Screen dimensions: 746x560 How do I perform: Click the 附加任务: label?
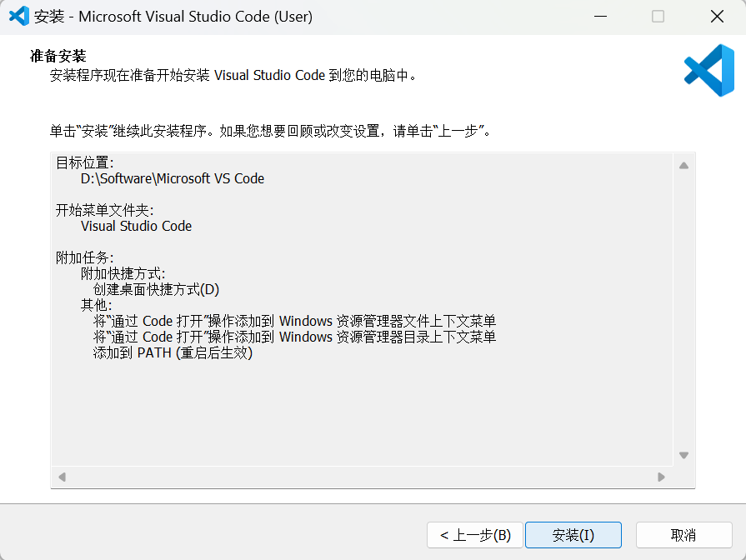85,257
